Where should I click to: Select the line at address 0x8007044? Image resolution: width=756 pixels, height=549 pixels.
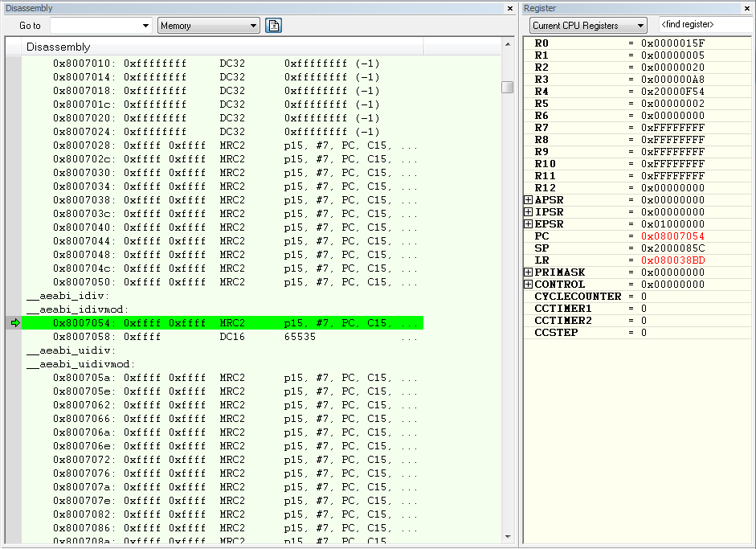pyautogui.click(x=223, y=240)
